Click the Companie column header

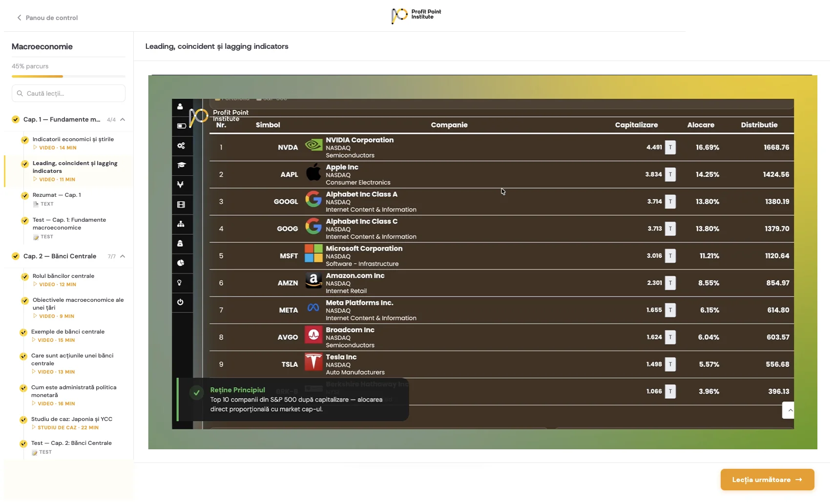[449, 125]
